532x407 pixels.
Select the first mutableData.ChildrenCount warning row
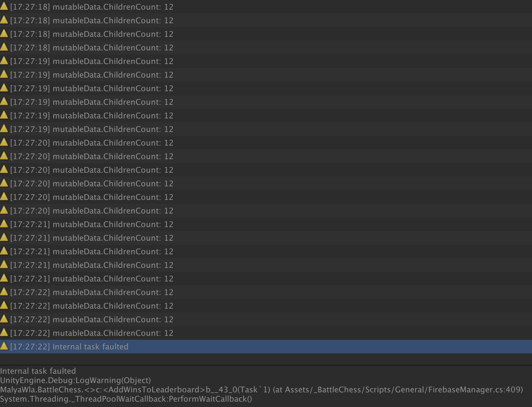click(89, 7)
